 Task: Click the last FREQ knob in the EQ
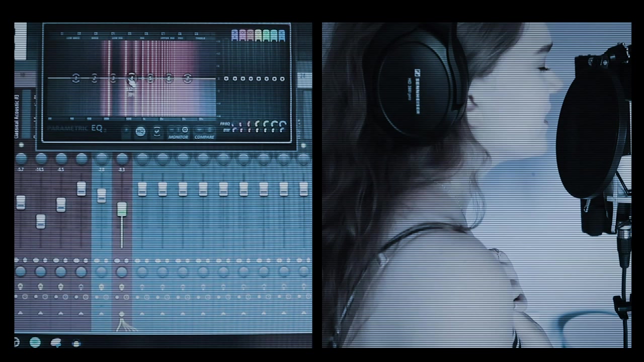tap(284, 124)
